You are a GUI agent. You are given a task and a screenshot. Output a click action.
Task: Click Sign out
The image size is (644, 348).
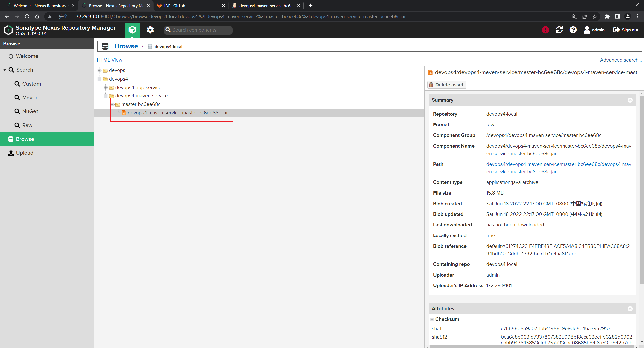click(626, 30)
